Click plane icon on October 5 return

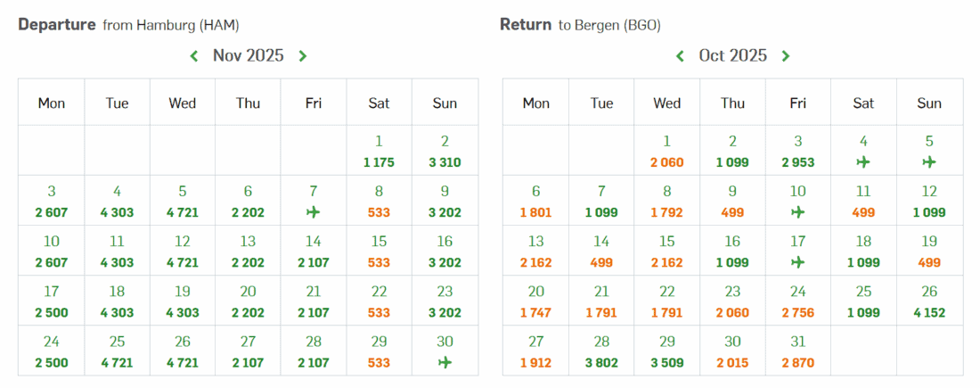[929, 162]
